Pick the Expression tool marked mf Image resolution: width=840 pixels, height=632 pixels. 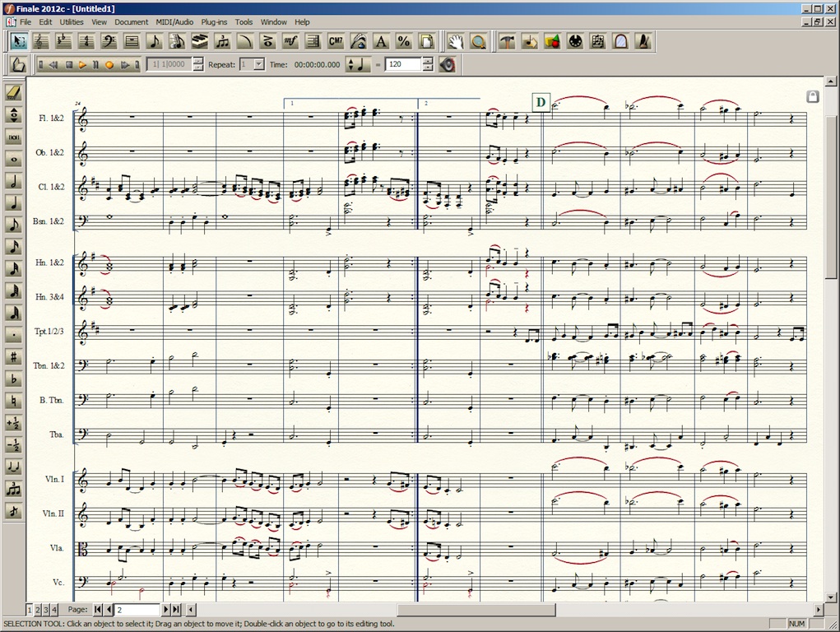tap(290, 40)
